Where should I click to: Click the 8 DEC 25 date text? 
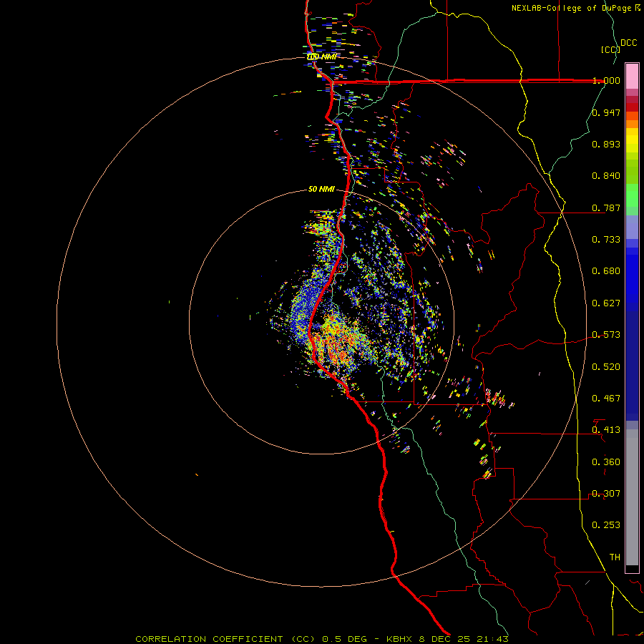[445, 639]
